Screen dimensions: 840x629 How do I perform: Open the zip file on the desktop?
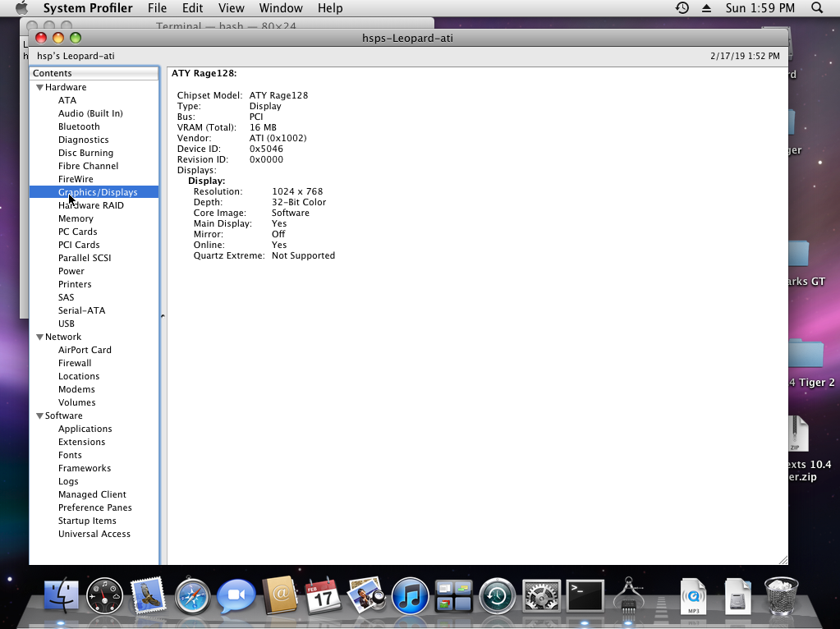(x=798, y=434)
